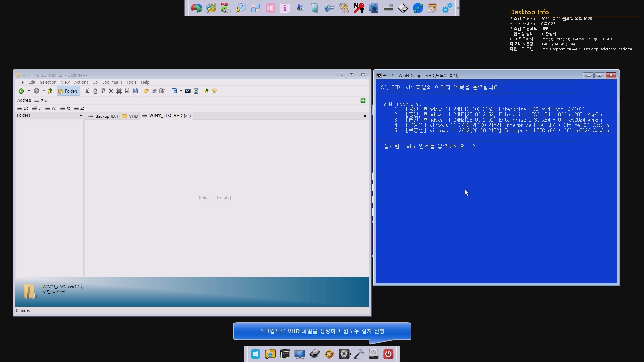Open the Go menu
The image size is (644, 362).
tap(95, 82)
